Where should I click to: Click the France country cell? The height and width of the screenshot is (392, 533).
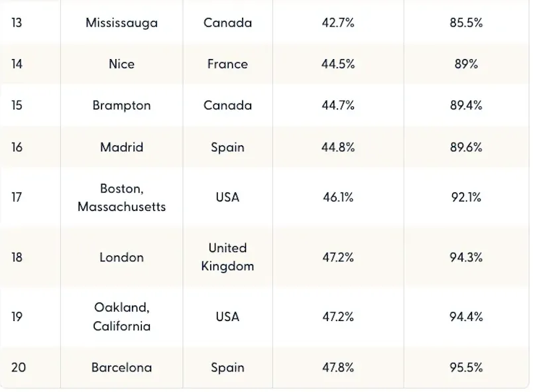click(x=227, y=64)
